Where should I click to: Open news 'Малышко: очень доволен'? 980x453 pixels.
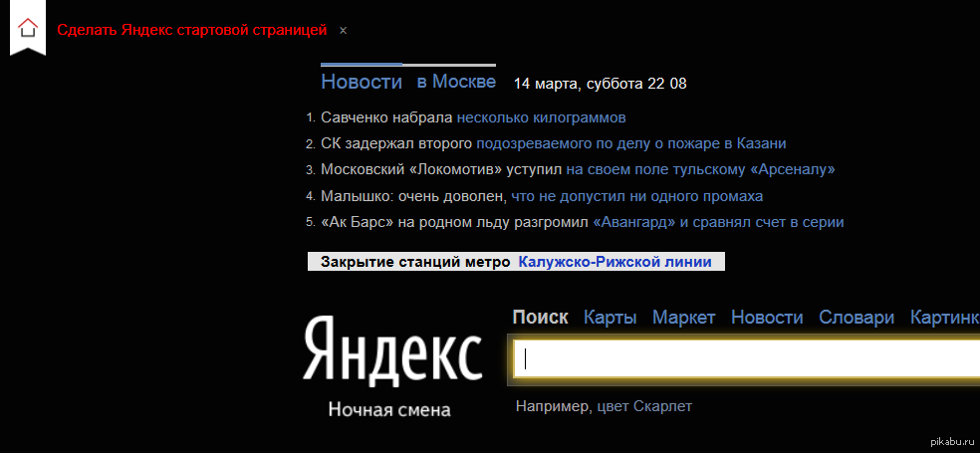point(541,196)
